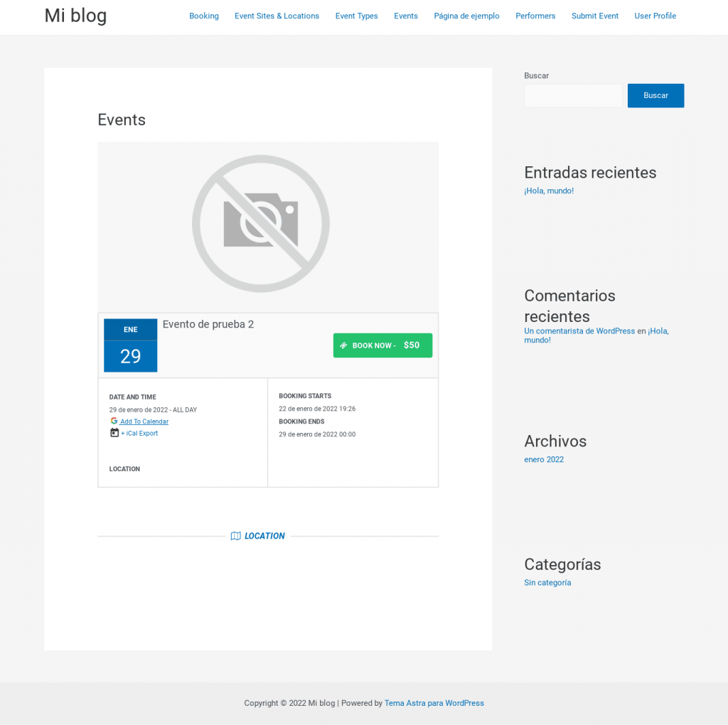728x725 pixels.
Task: Click the BOOKING ENDS label
Action: [301, 421]
